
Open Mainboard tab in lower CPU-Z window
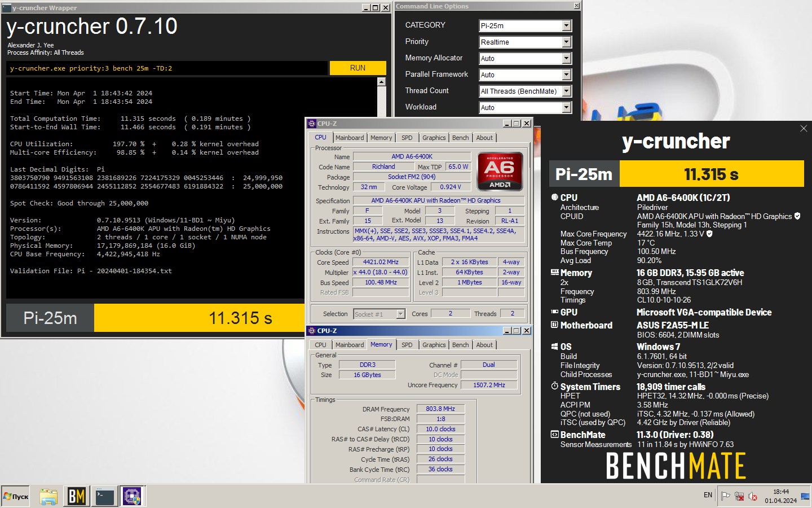[350, 345]
